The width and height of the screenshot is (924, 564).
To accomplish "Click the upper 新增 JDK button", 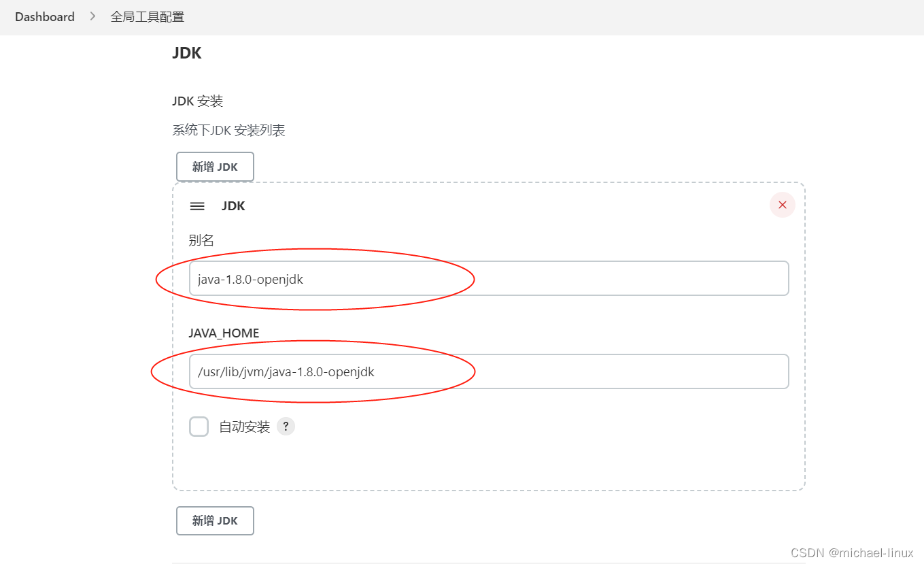I will (215, 167).
